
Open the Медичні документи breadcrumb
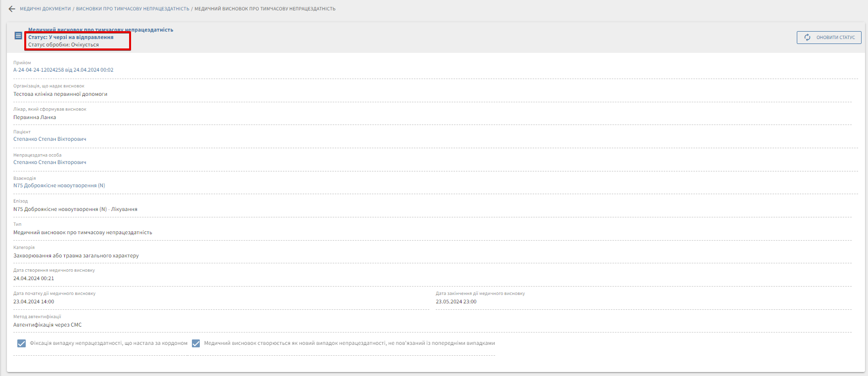point(45,9)
